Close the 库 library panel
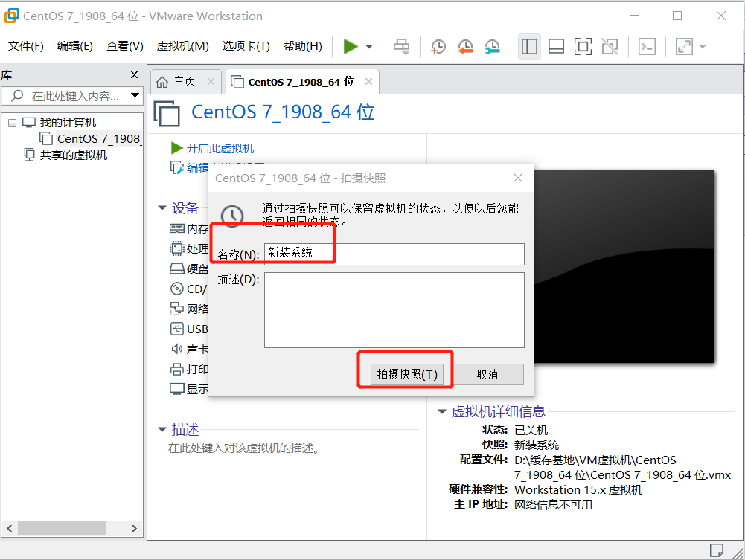The width and height of the screenshot is (745, 560). coord(135,75)
